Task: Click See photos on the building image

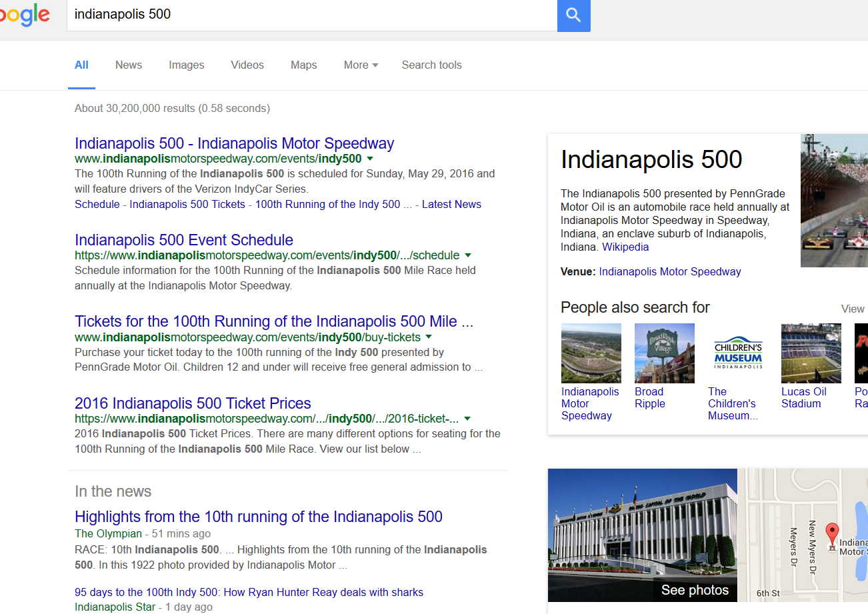Action: [x=695, y=590]
